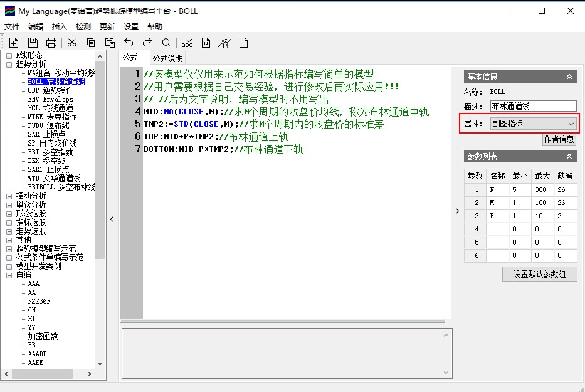This screenshot has height=392, width=585.
Task: Open the 检测 menu
Action: click(83, 27)
